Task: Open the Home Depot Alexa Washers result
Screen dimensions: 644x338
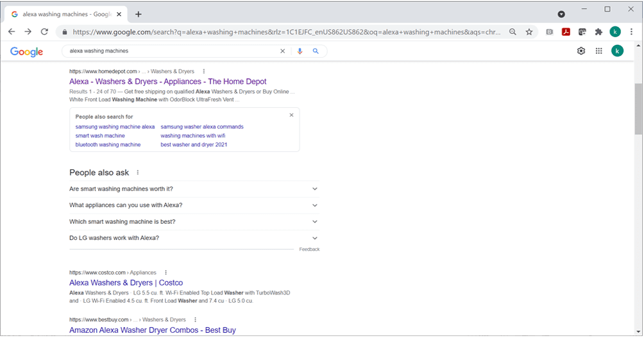Action: (167, 81)
